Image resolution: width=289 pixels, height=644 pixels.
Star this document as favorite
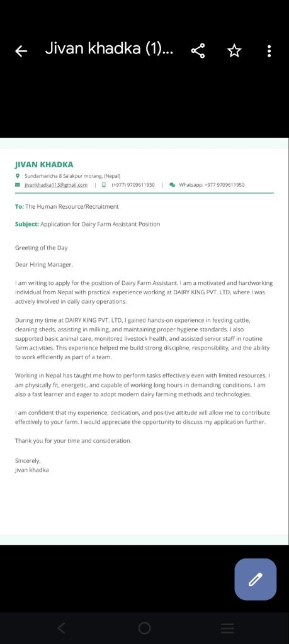coord(234,51)
